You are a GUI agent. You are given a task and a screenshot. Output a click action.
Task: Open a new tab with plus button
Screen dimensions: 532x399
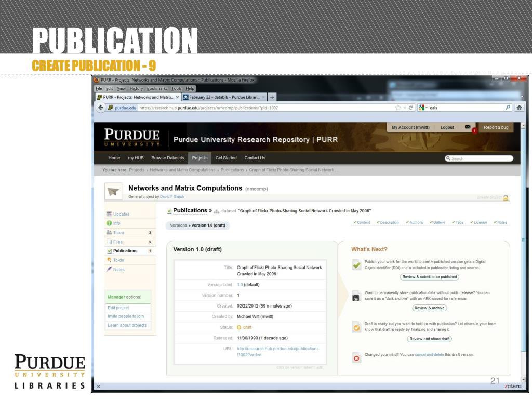coord(272,97)
